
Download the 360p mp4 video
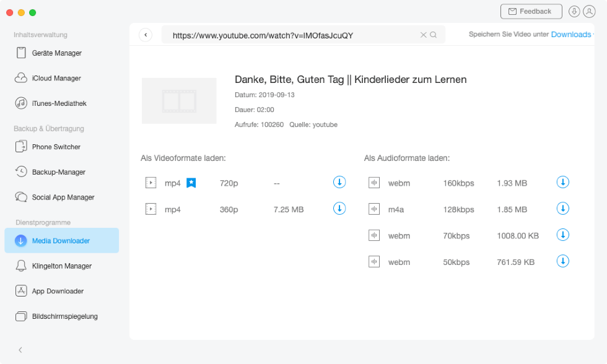click(339, 209)
